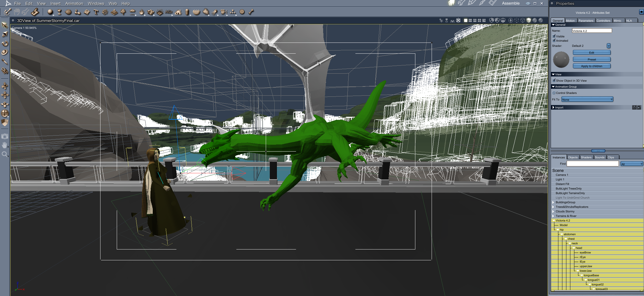Image resolution: width=644 pixels, height=296 pixels.
Task: Expand the Clouds Stormy node
Action: (x=553, y=212)
